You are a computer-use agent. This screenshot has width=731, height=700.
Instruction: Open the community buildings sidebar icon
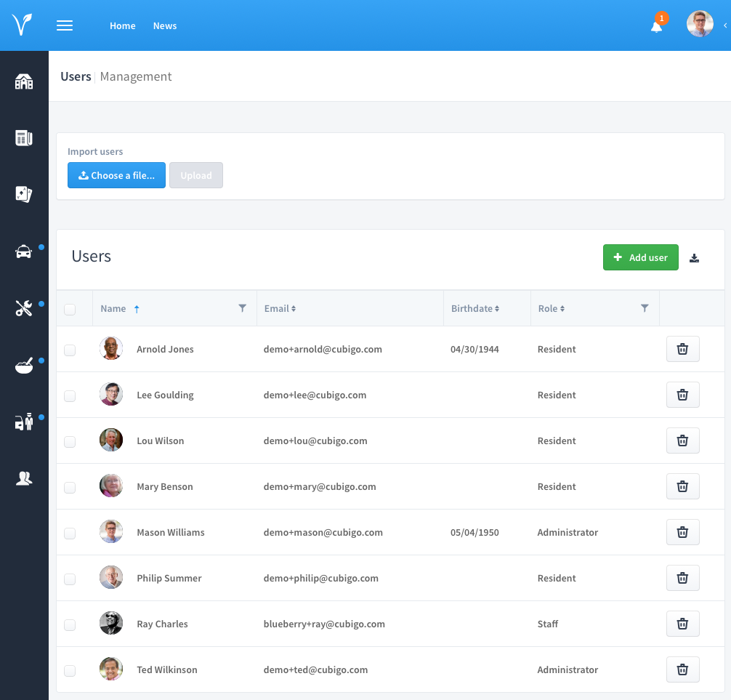click(x=24, y=81)
